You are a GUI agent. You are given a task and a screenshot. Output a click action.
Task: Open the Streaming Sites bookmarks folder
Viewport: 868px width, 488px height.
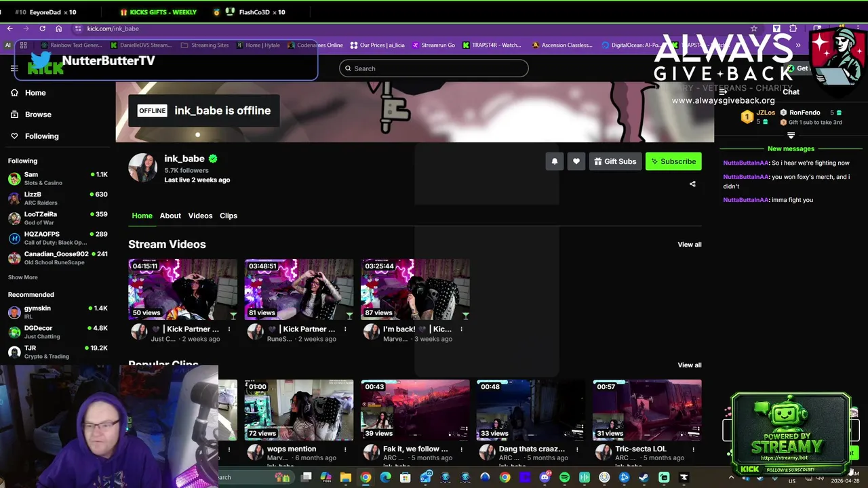[x=205, y=45]
